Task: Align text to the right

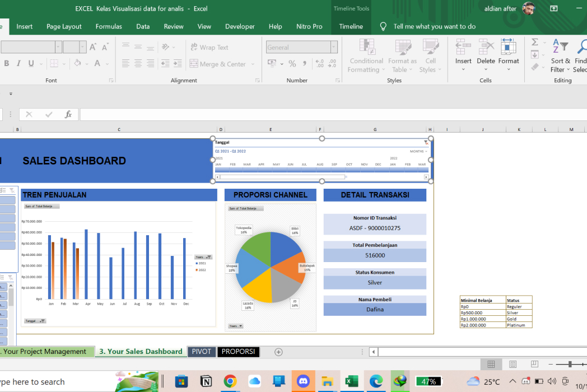Action: coord(151,64)
